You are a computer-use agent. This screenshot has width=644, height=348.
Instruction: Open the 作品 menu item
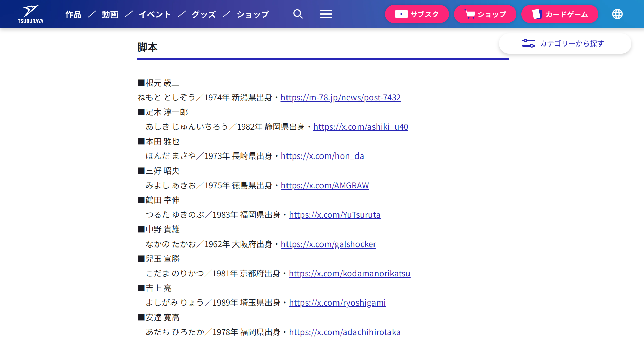pos(73,14)
